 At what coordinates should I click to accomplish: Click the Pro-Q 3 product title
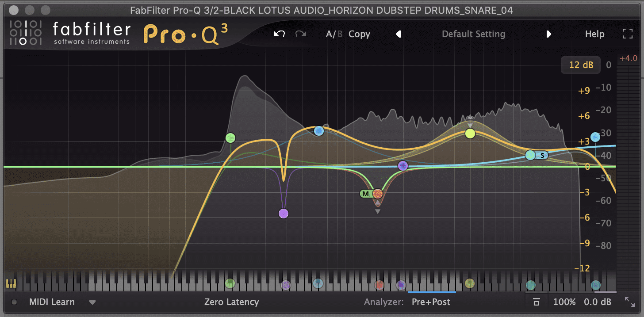(186, 34)
